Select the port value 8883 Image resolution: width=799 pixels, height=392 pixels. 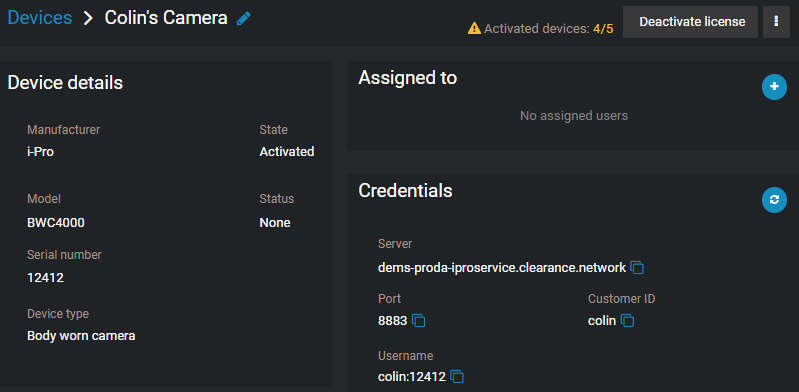(x=392, y=321)
